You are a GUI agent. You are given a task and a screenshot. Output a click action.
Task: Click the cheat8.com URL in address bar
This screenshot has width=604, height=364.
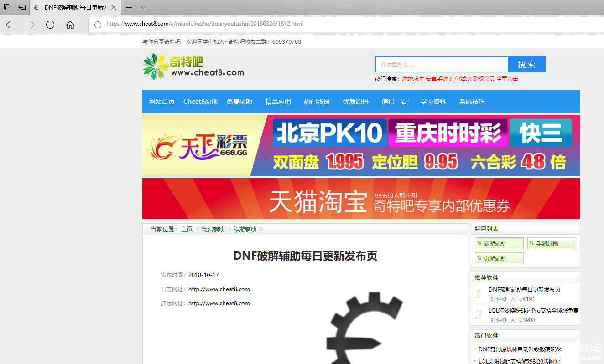tap(204, 24)
